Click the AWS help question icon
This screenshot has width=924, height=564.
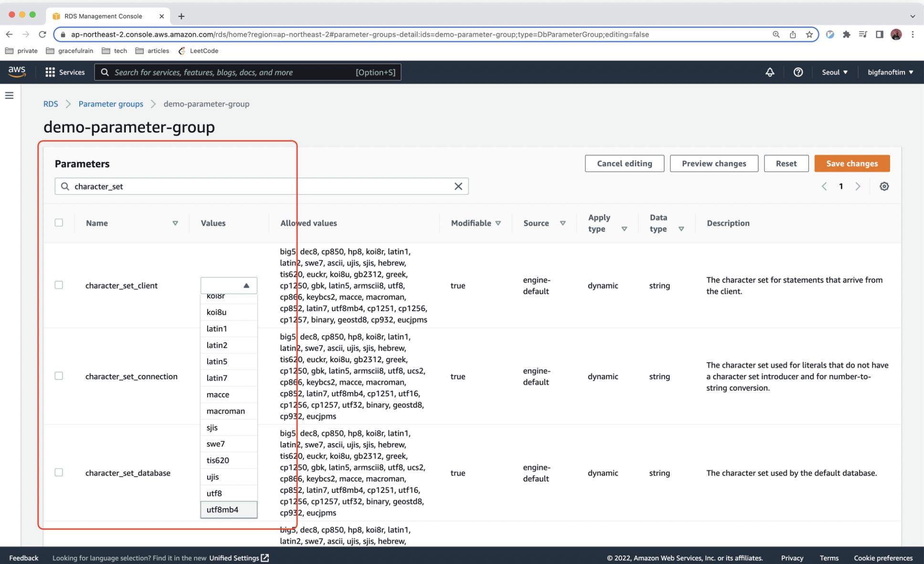click(798, 72)
